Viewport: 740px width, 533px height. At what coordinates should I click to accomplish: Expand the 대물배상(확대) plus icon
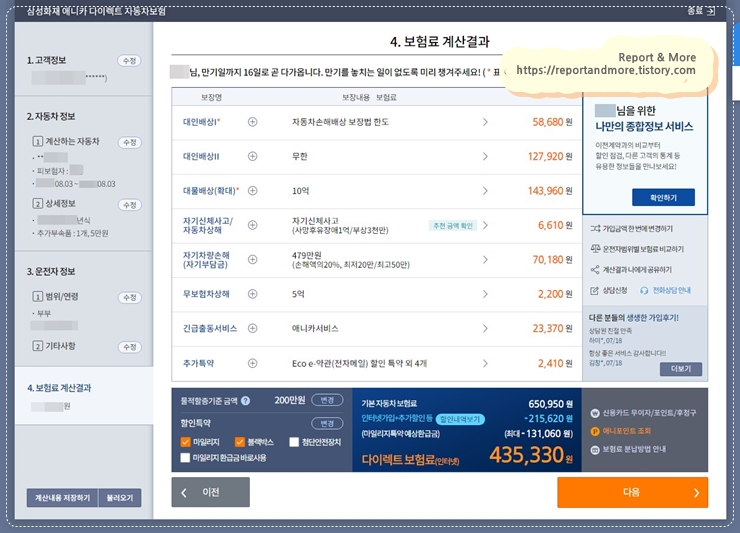coord(252,191)
